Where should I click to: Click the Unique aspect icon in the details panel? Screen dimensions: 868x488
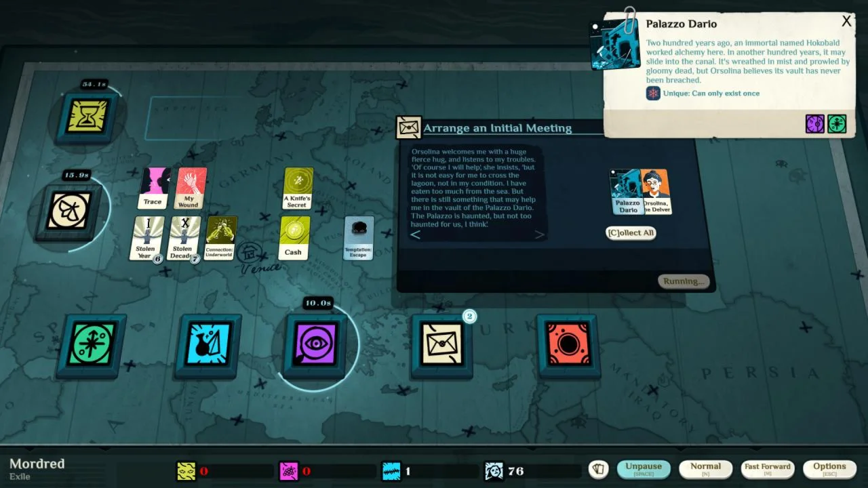pos(653,94)
